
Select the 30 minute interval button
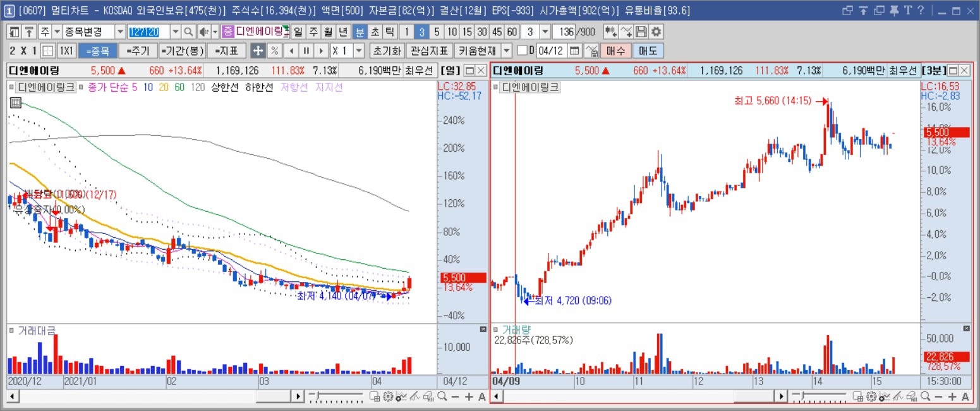(x=481, y=32)
